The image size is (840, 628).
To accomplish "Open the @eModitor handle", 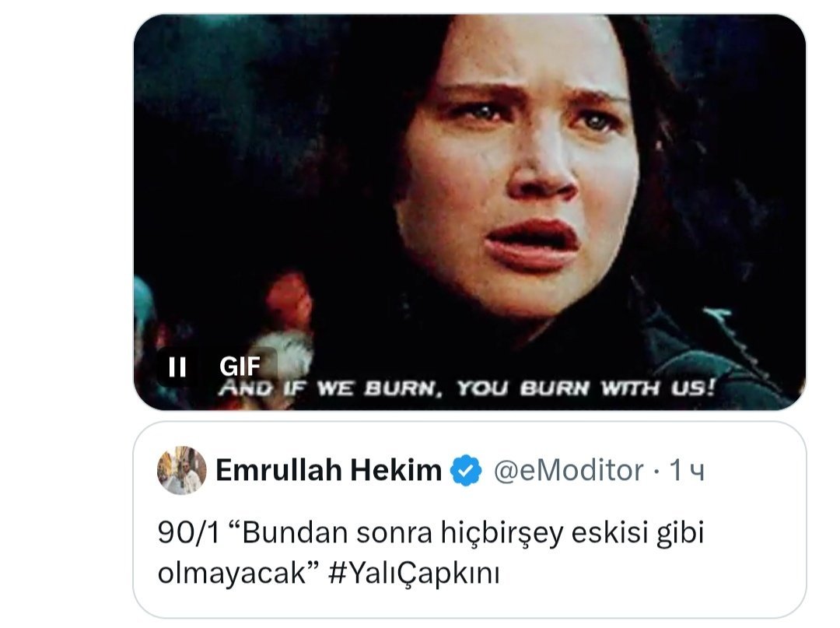I will 568,471.
